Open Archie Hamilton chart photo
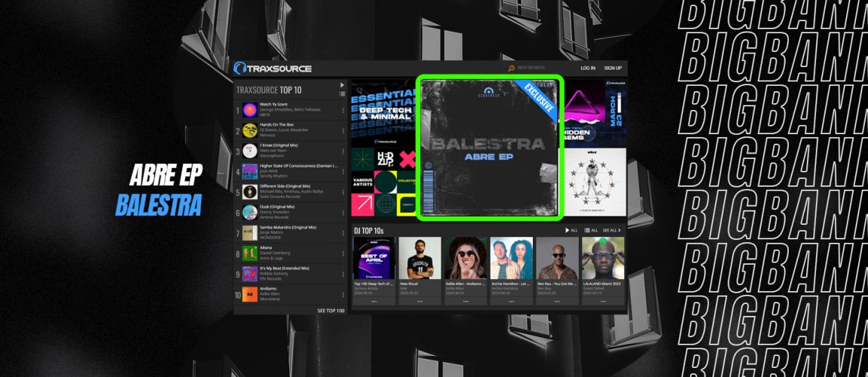Viewport: 868px width, 377px height. pos(512,258)
